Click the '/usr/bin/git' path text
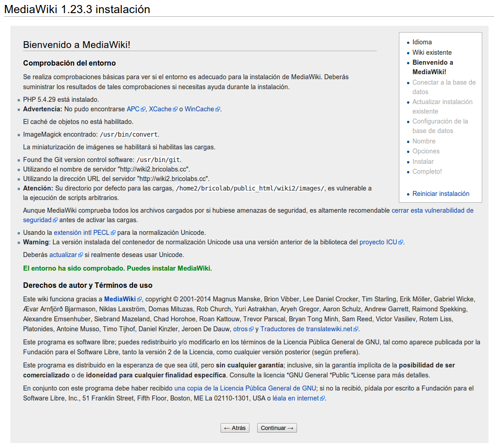Screen dimensions: 494x448 point(158,160)
